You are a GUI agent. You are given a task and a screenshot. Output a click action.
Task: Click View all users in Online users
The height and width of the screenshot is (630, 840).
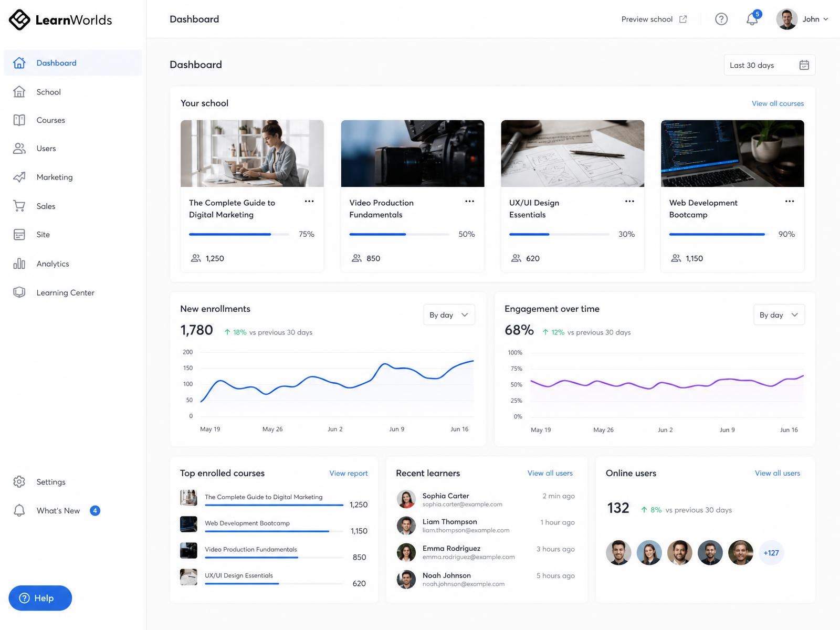click(x=778, y=473)
